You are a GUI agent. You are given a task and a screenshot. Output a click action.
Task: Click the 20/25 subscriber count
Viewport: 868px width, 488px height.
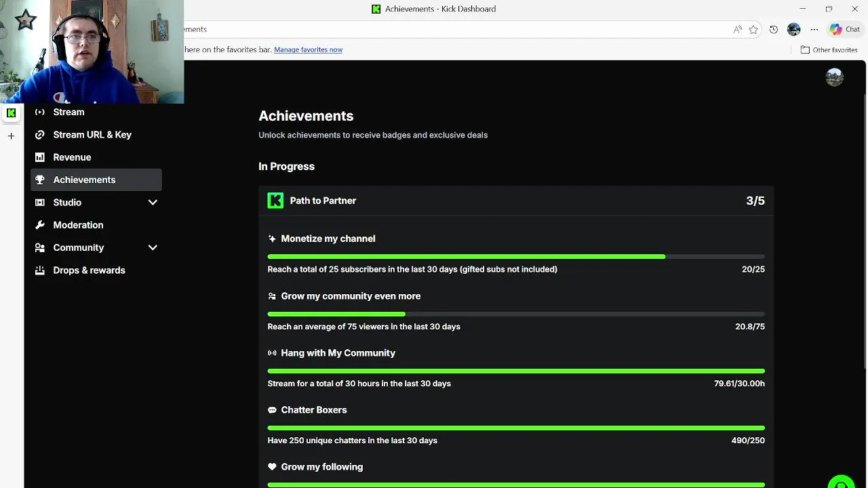click(753, 269)
